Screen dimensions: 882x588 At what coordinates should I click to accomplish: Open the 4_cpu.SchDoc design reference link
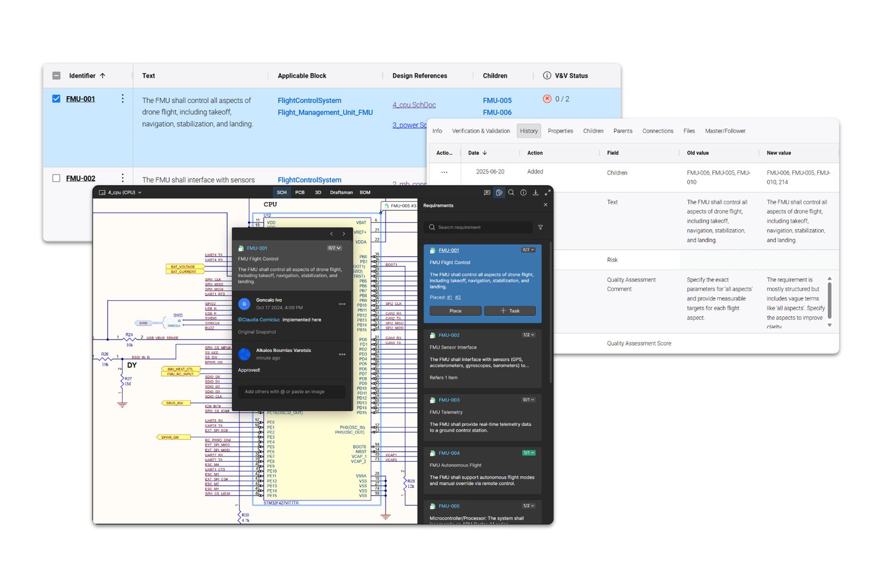click(414, 105)
